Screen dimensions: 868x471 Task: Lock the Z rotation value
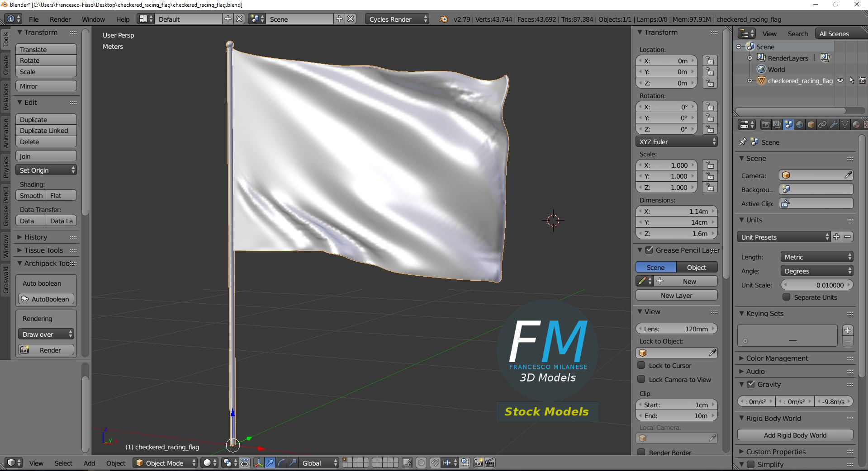(x=710, y=129)
